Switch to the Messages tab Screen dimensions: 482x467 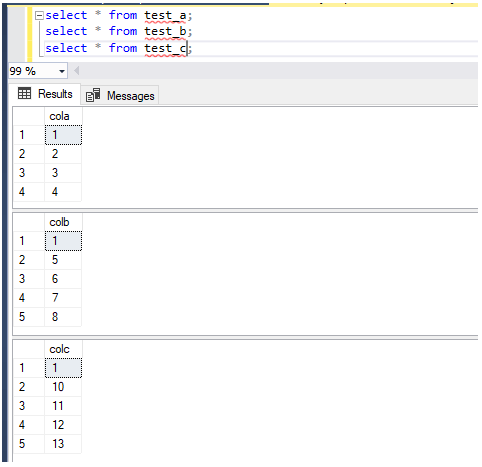pyautogui.click(x=120, y=96)
